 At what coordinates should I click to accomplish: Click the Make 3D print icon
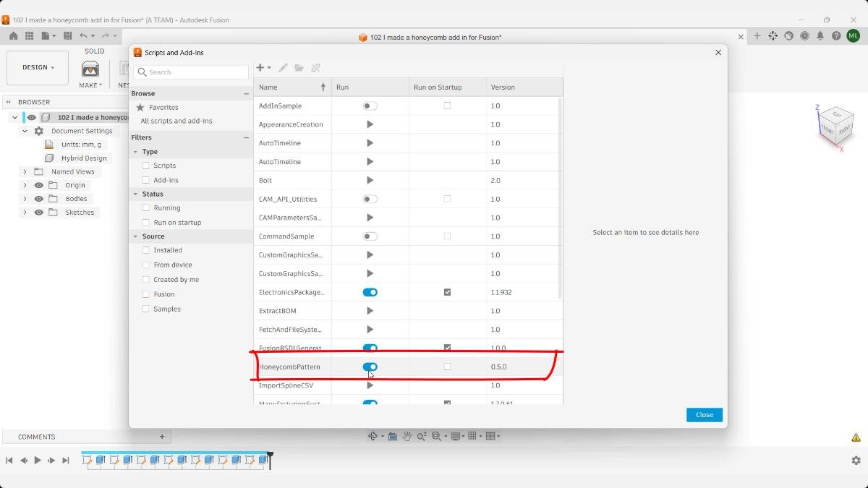coord(90,69)
